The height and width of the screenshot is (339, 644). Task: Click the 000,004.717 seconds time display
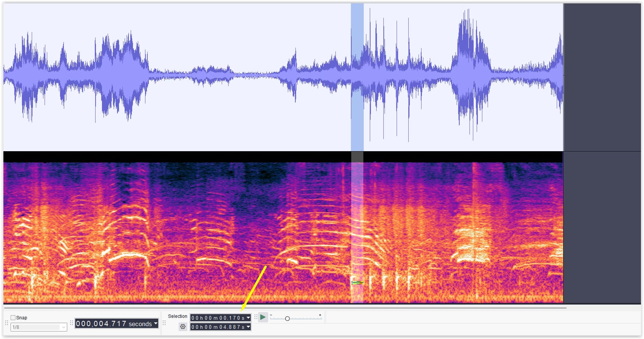point(113,324)
